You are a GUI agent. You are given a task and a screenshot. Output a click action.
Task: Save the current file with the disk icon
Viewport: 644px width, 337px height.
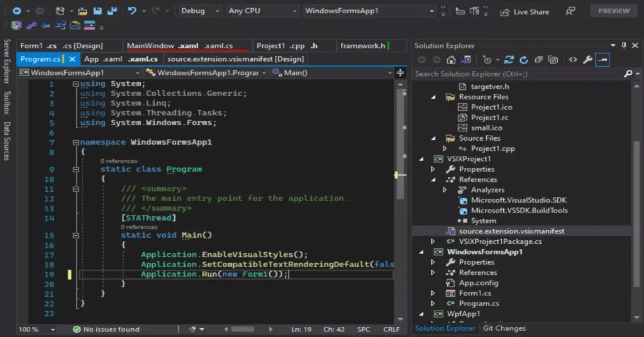coord(97,11)
